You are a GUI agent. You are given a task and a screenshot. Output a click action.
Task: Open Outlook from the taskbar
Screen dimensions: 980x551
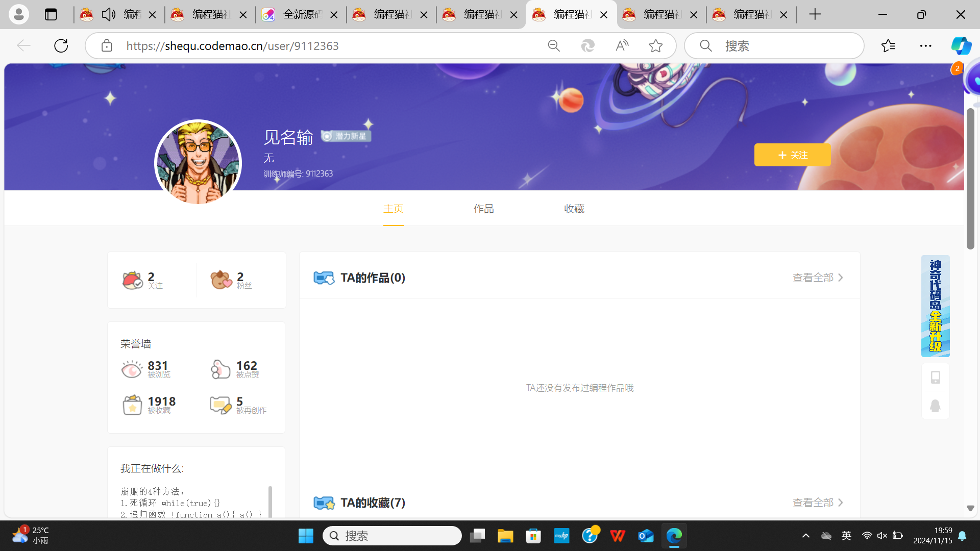click(646, 536)
